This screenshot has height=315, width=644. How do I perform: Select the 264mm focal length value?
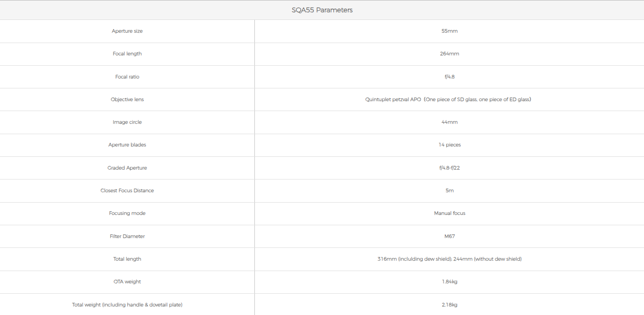coord(449,53)
